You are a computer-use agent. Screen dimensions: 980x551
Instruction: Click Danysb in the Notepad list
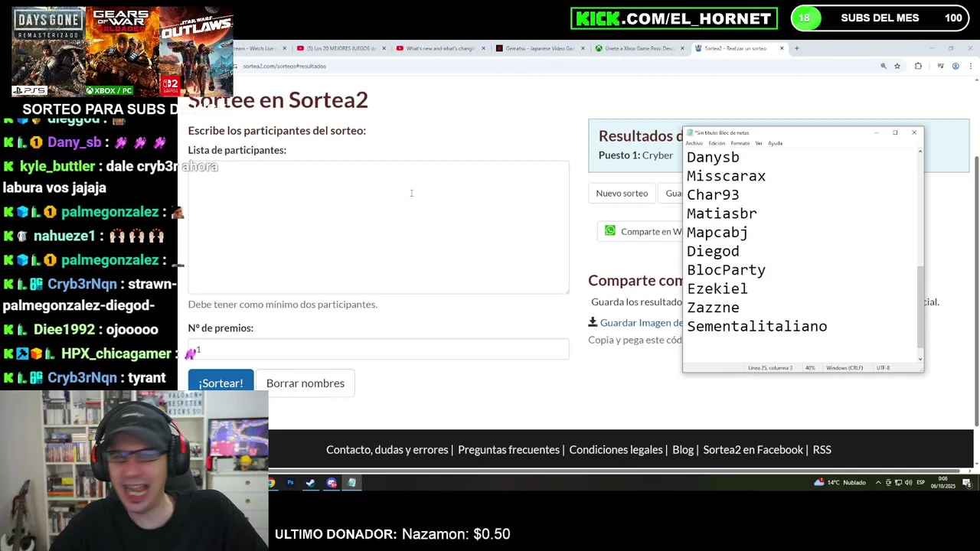tap(713, 157)
